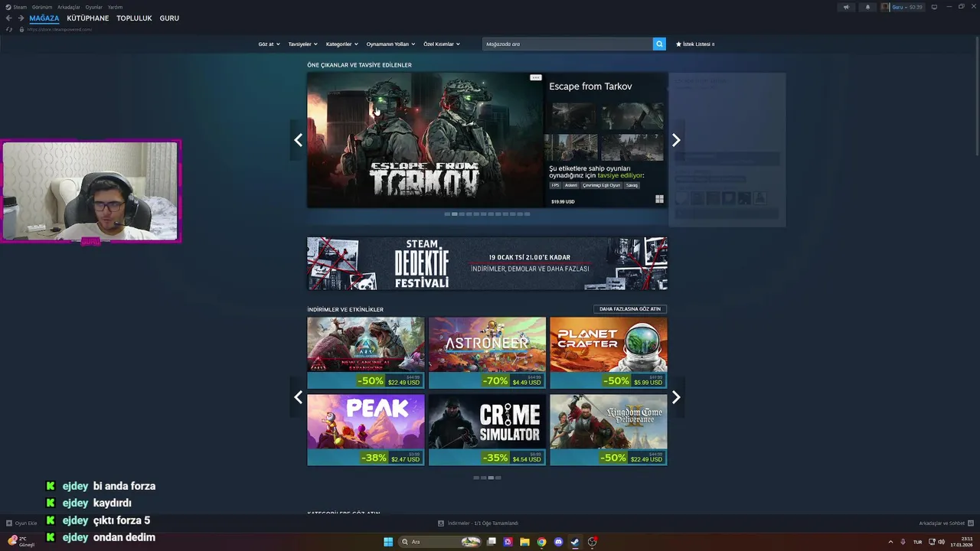Show hidden system tray icons
This screenshot has height=551, width=980.
pos(890,542)
